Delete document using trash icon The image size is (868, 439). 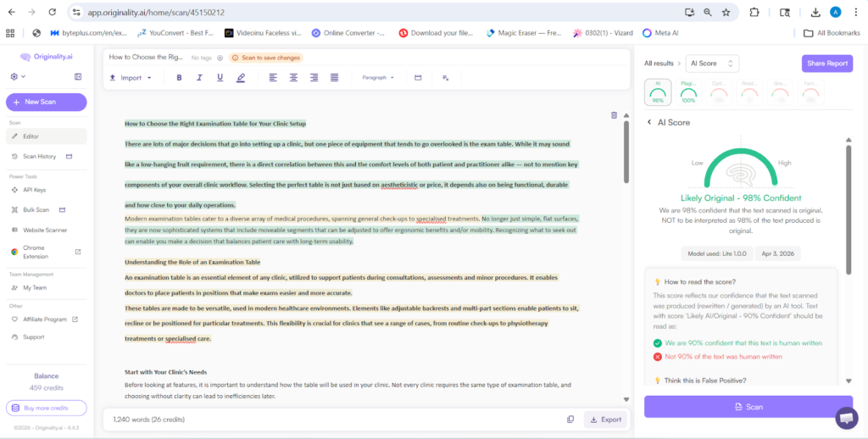614,115
